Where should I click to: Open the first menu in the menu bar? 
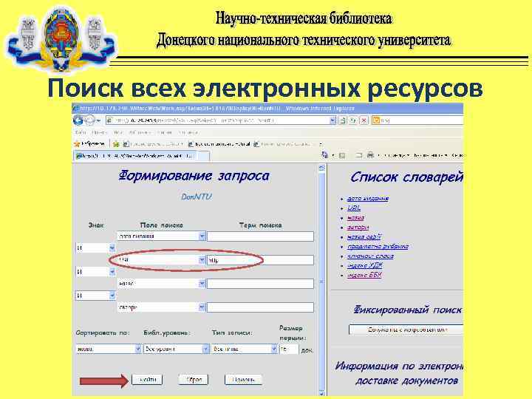pyautogui.click(x=81, y=132)
